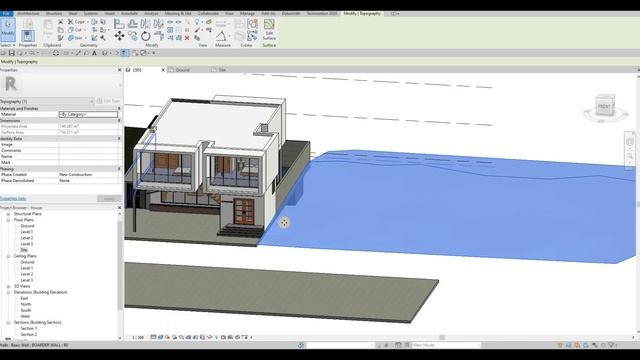
Task: Open the Collaborate ribbon tab
Action: 208,13
